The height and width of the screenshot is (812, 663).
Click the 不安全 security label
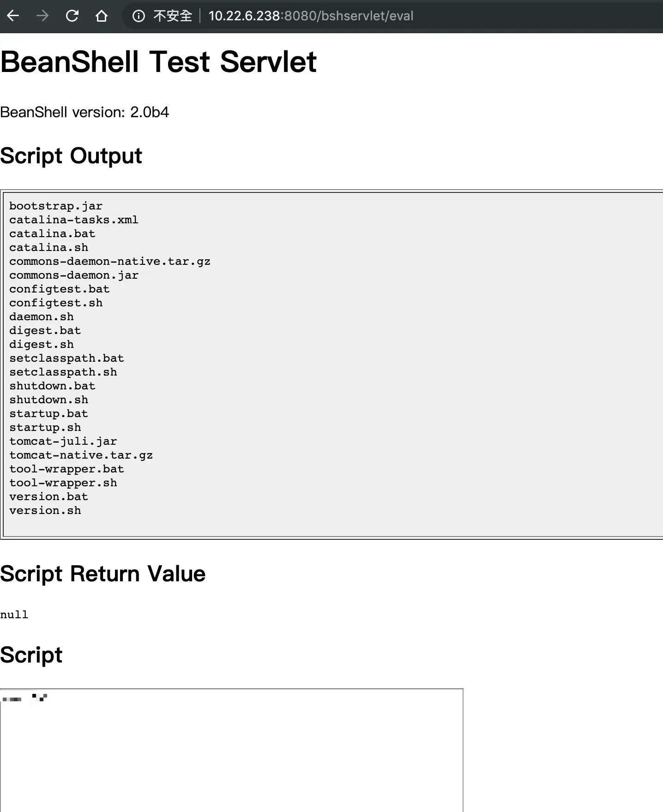[173, 16]
